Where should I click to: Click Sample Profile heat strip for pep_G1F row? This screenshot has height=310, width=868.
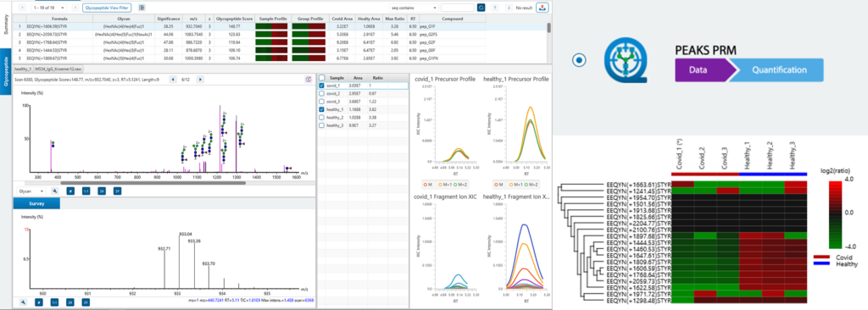[272, 26]
